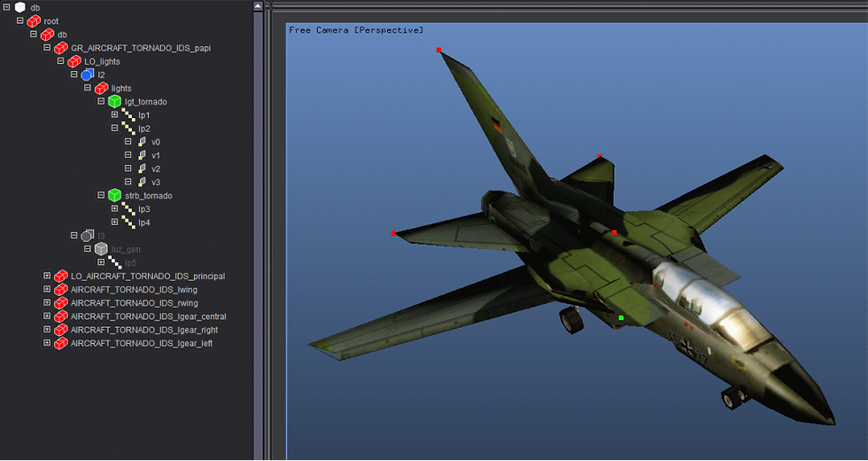This screenshot has height=461, width=868.
Task: Click vertex icon beside v1
Action: [142, 155]
